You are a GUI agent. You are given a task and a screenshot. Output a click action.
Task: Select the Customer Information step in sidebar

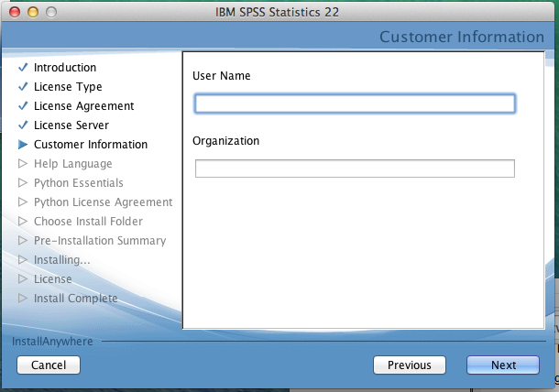pos(91,145)
